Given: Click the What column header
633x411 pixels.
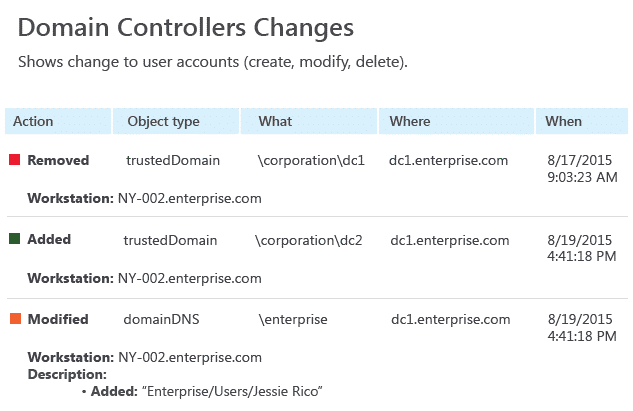Looking at the screenshot, I should tap(309, 121).
